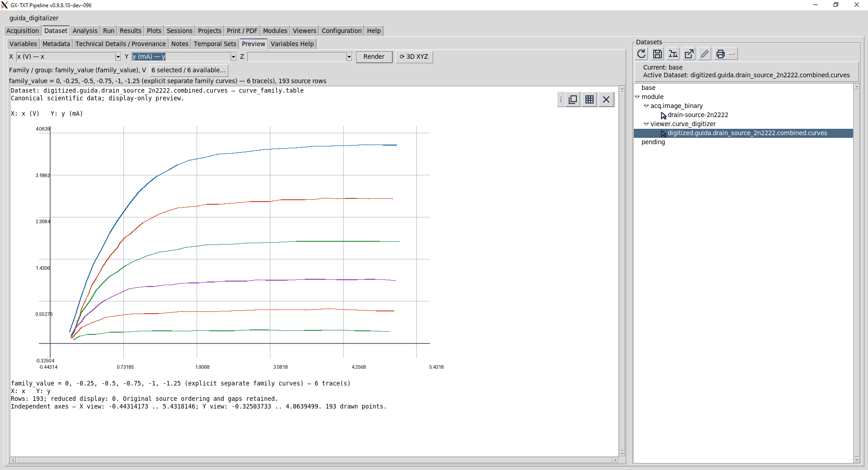This screenshot has height=470, width=868.
Task: Click the cursor icon beside drain-source-2n2222
Action: [x=663, y=115]
